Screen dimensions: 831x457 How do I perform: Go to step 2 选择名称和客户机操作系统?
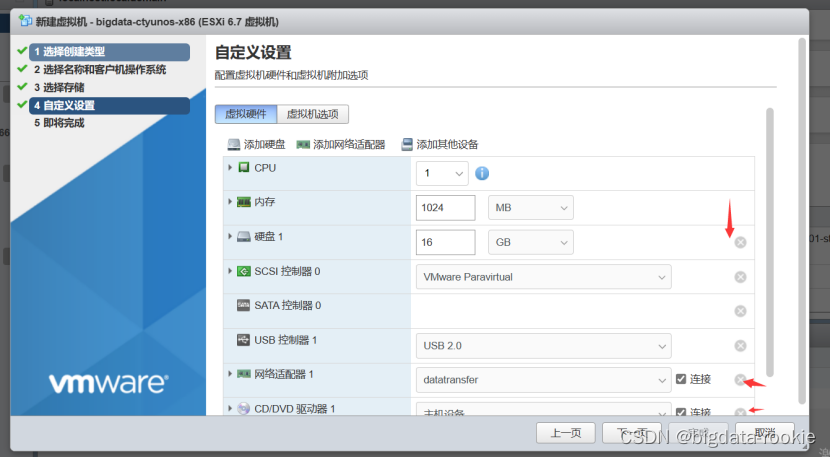(100, 69)
